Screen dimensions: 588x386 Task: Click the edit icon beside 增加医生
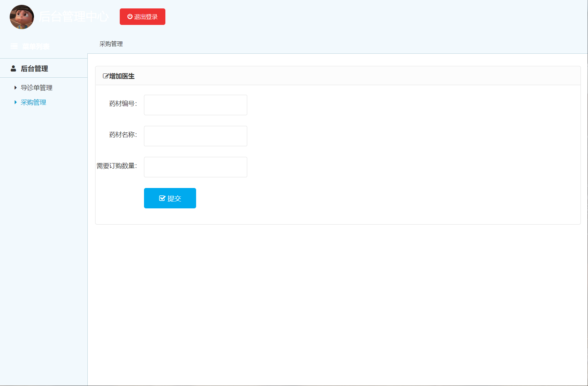[x=105, y=76]
